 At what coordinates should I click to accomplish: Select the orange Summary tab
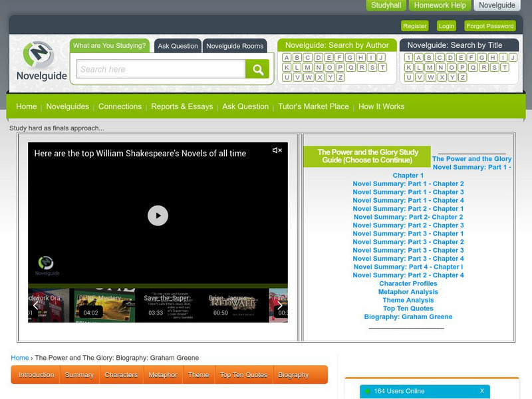pos(79,374)
